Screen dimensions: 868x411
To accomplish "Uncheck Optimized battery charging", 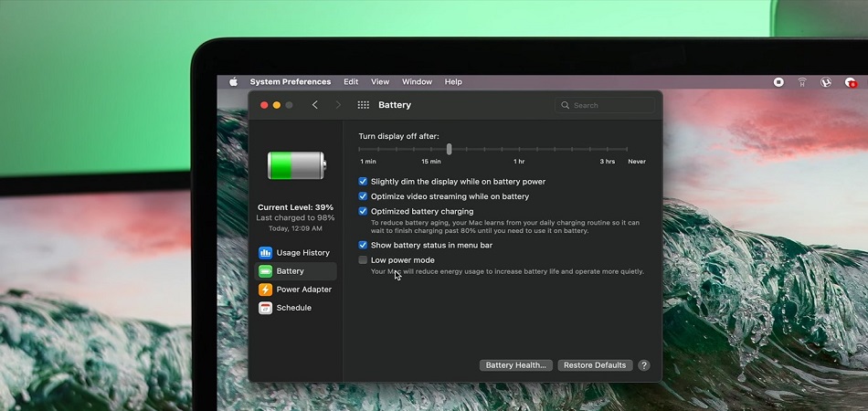I will 363,211.
